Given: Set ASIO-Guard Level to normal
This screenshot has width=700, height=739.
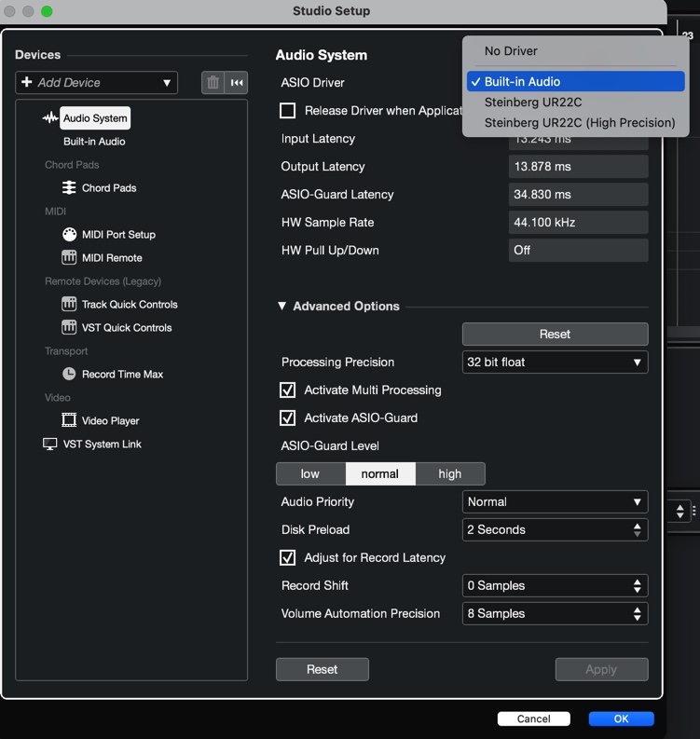Looking at the screenshot, I should pyautogui.click(x=380, y=473).
